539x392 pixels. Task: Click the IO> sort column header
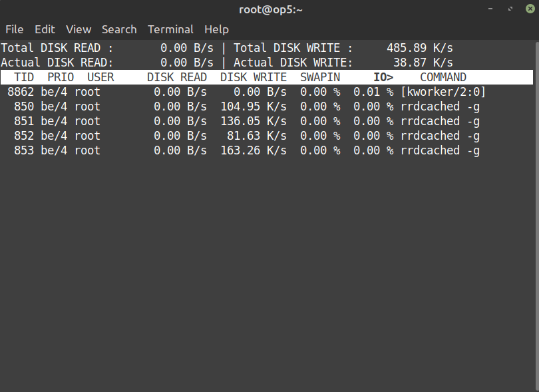coord(384,77)
